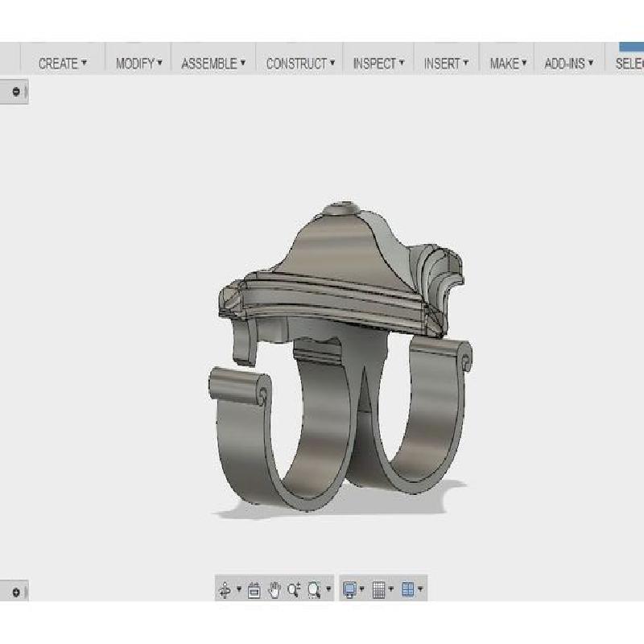Open the MODIFY menu
Image resolution: width=644 pixels, height=644 pixels.
point(138,64)
